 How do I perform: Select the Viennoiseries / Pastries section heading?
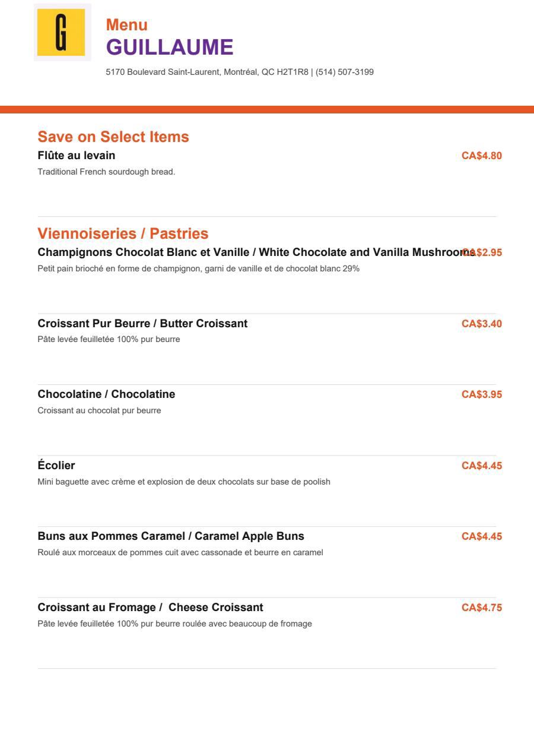(x=123, y=233)
